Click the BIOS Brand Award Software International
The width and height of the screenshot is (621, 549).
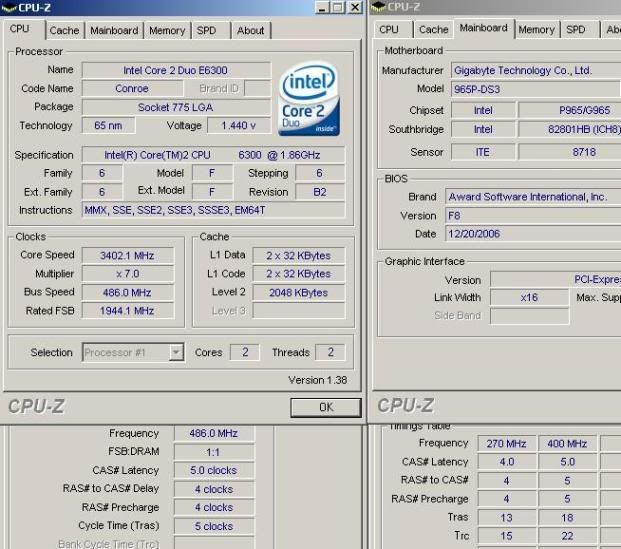coord(533,197)
